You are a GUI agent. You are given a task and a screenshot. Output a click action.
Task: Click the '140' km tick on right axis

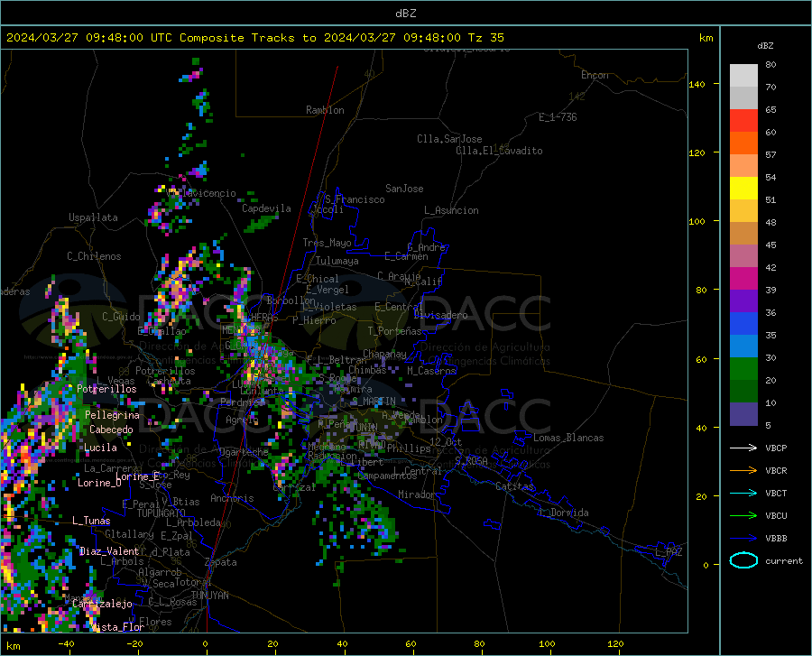pos(697,84)
